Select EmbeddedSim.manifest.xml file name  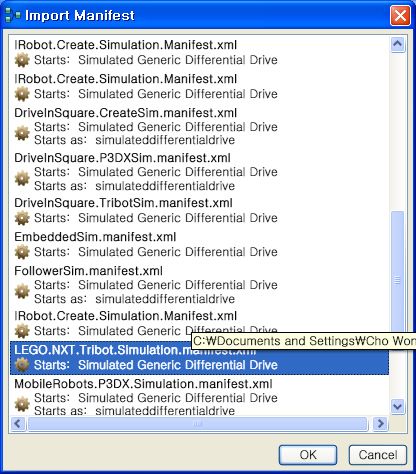coord(95,237)
